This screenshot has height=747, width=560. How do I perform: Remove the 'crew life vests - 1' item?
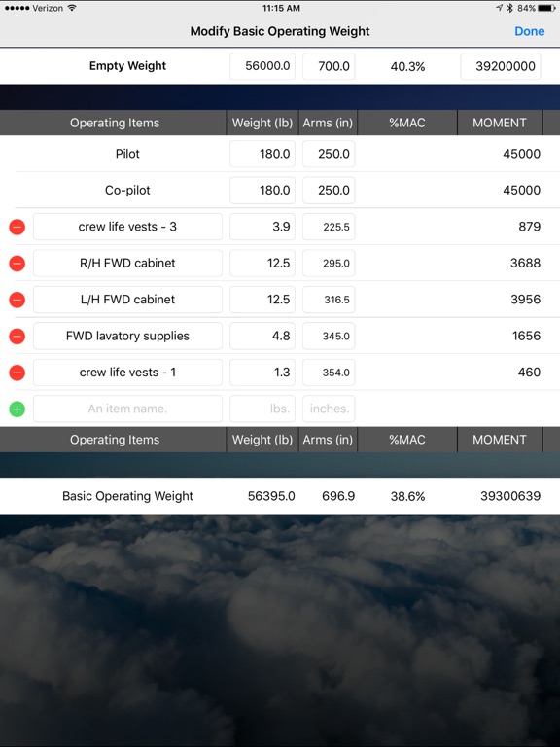pyautogui.click(x=17, y=373)
